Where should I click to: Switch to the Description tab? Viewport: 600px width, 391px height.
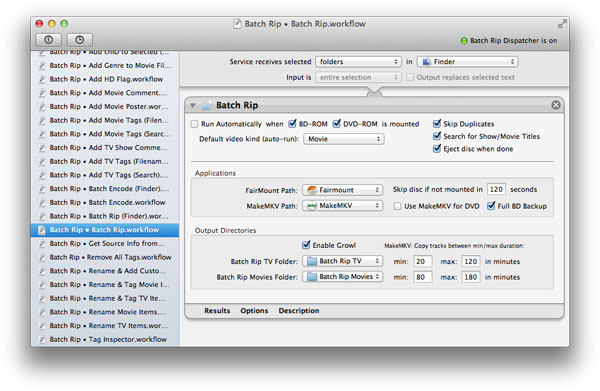pyautogui.click(x=299, y=311)
